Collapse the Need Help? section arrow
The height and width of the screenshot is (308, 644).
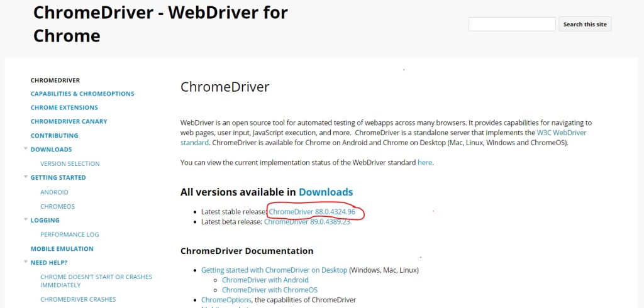[26, 262]
